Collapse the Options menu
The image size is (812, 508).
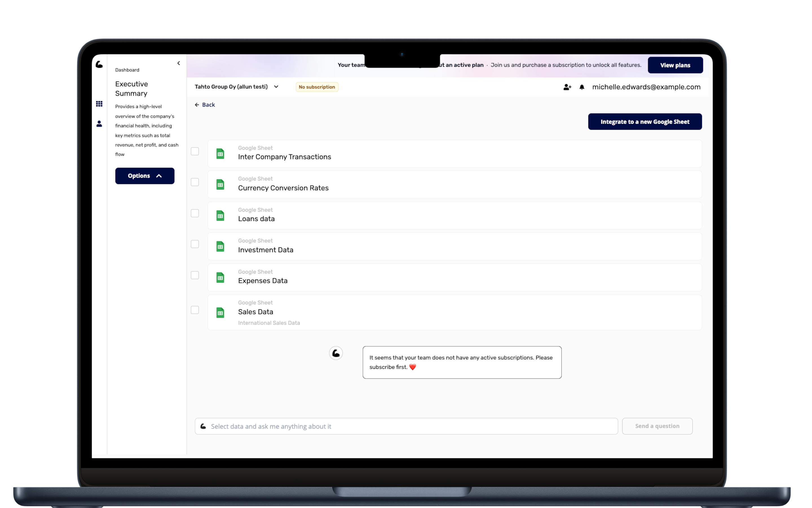click(145, 176)
